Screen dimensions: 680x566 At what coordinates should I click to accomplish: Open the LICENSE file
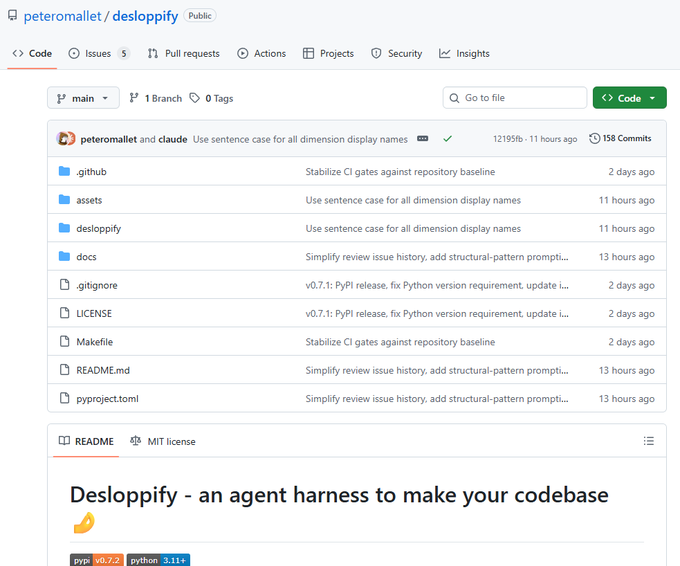[x=94, y=314]
